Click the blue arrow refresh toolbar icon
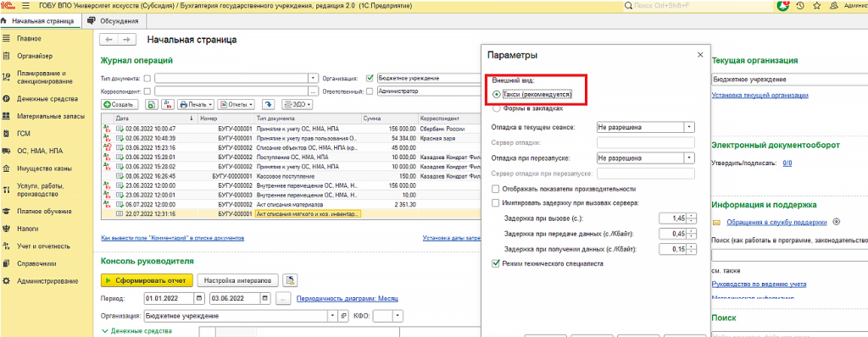The image size is (868, 337). tap(269, 104)
